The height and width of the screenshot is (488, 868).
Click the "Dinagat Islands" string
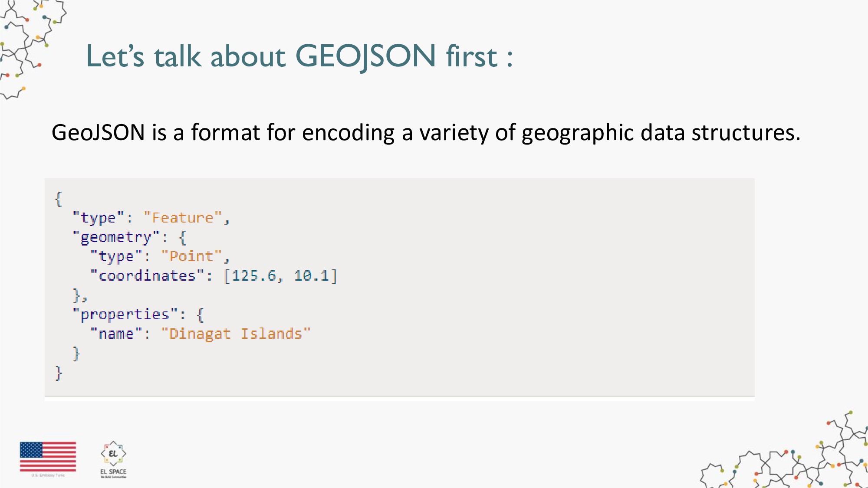tap(236, 334)
